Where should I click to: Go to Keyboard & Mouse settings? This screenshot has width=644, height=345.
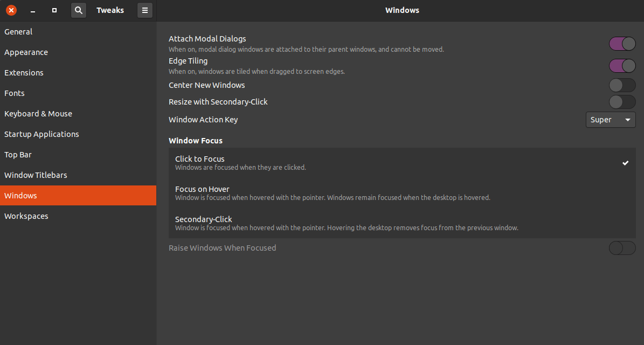[38, 113]
